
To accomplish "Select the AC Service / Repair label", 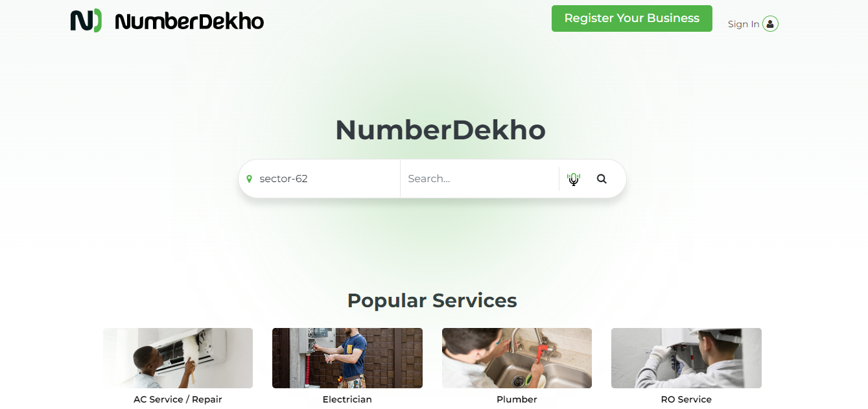I will point(178,399).
